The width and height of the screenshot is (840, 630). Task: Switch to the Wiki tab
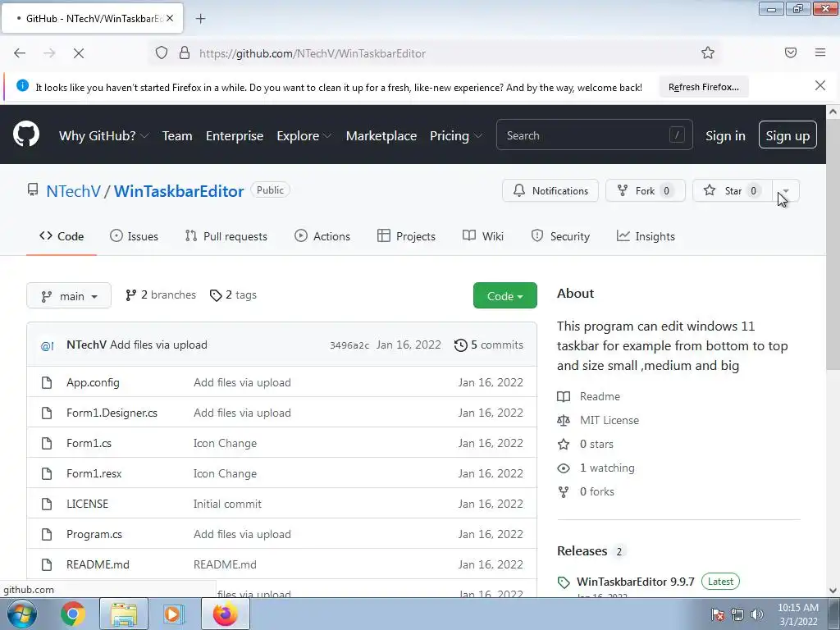pyautogui.click(x=482, y=236)
